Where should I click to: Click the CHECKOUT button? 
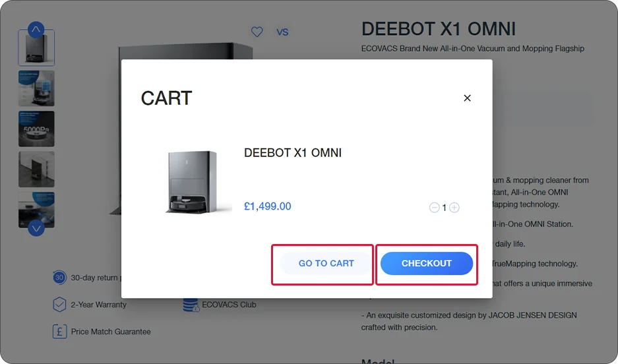[x=427, y=264]
